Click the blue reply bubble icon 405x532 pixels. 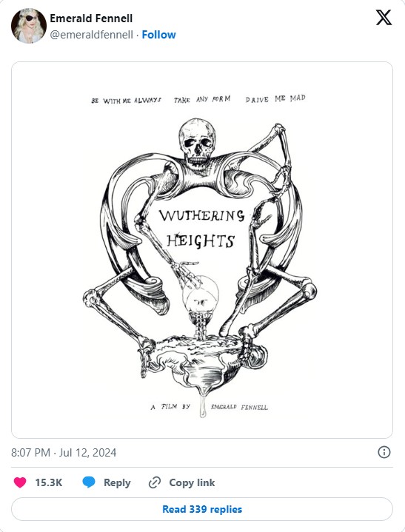click(89, 482)
